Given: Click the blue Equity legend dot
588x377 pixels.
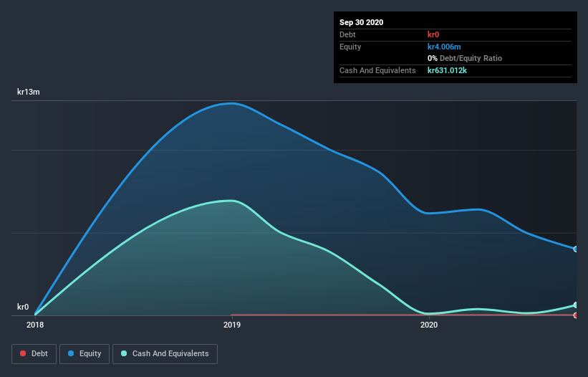Looking at the screenshot, I should tap(71, 353).
